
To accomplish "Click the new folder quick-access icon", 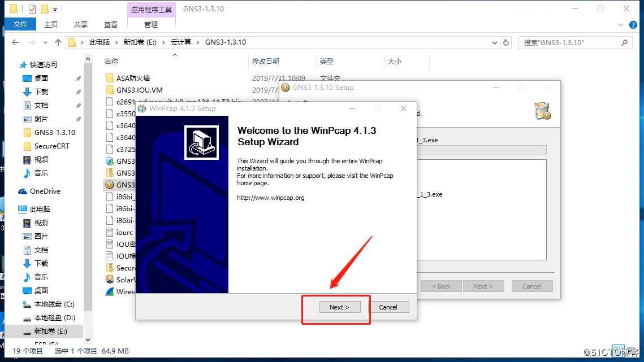I will (x=44, y=8).
